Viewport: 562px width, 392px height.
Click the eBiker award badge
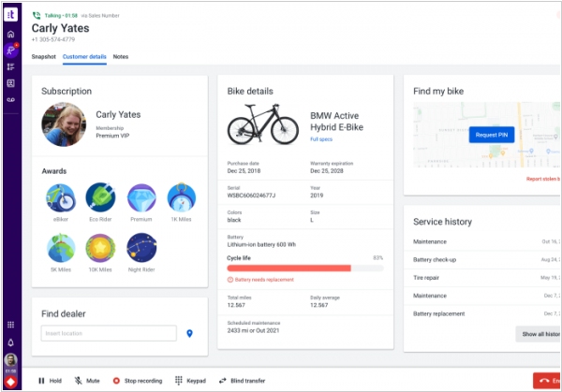pyautogui.click(x=61, y=198)
